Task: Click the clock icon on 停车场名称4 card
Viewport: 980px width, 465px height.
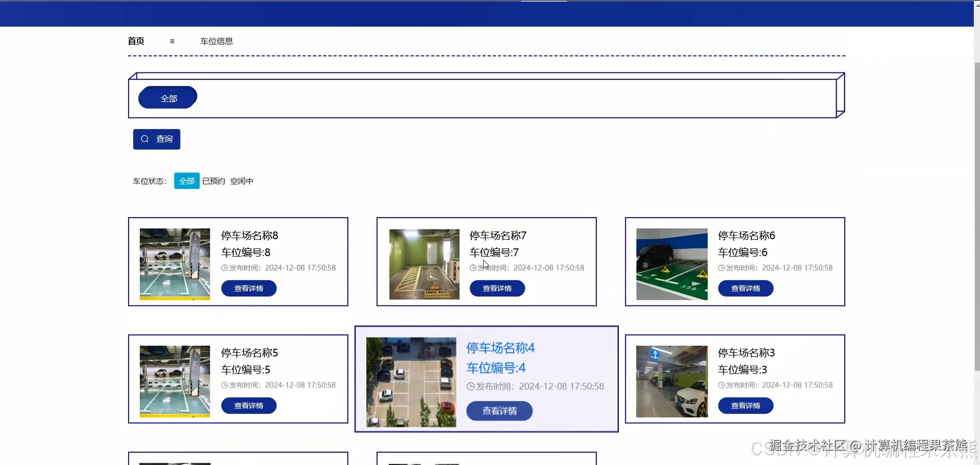Action: (x=471, y=386)
